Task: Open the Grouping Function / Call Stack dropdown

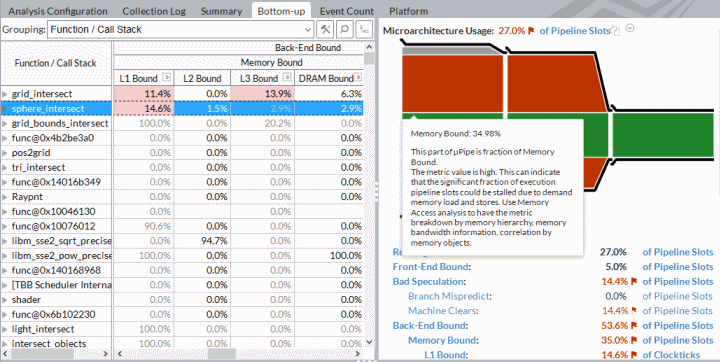Action: 180,30
